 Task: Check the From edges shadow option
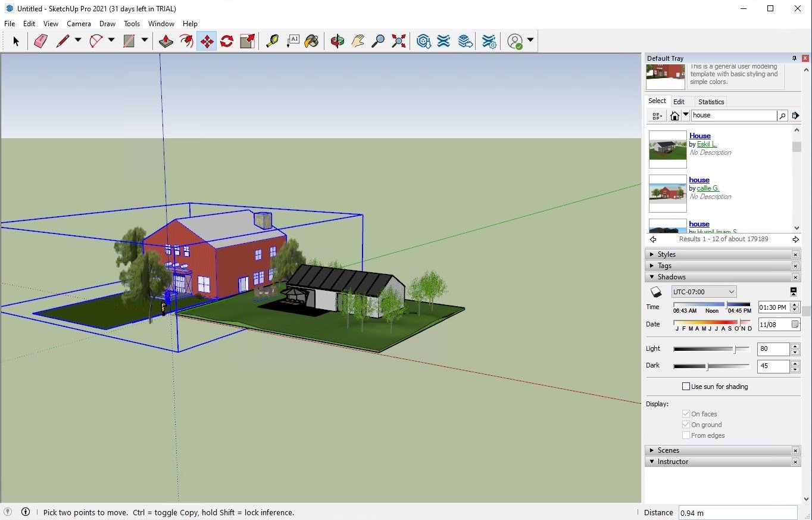pyautogui.click(x=686, y=435)
